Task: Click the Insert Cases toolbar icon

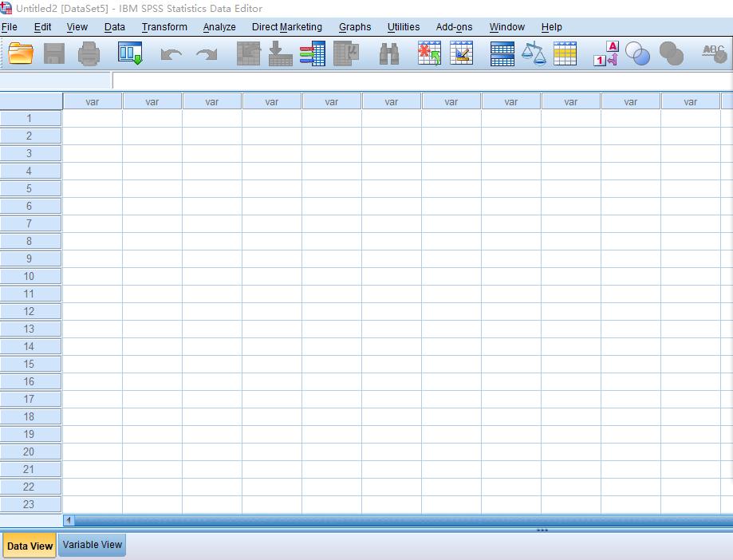Action: click(429, 54)
